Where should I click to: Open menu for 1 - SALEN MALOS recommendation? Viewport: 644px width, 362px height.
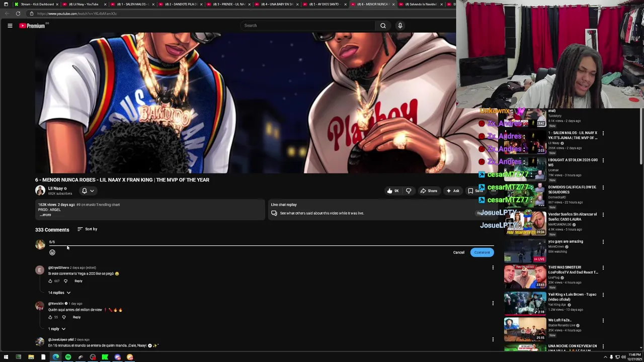[603, 133]
